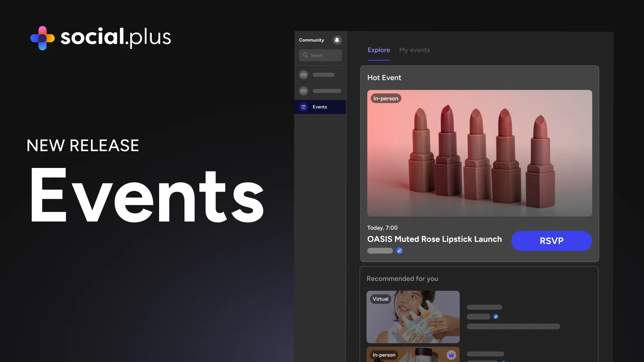Click the Virtual tag on recommended event

381,299
